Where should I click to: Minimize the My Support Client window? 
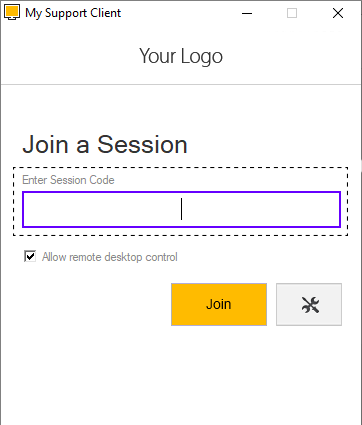pyautogui.click(x=247, y=13)
